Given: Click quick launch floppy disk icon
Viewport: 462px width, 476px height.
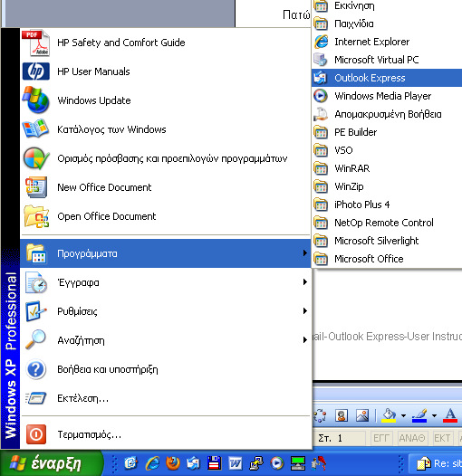Looking at the screenshot, I should [214, 463].
